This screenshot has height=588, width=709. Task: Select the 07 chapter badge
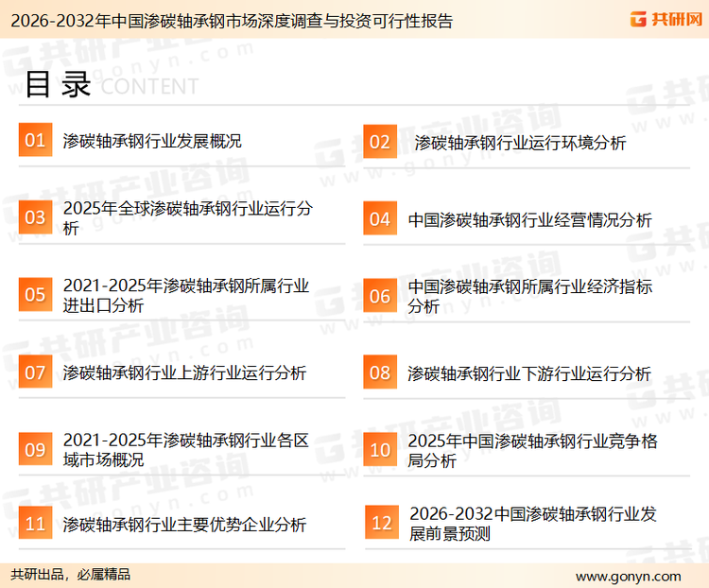(x=35, y=372)
